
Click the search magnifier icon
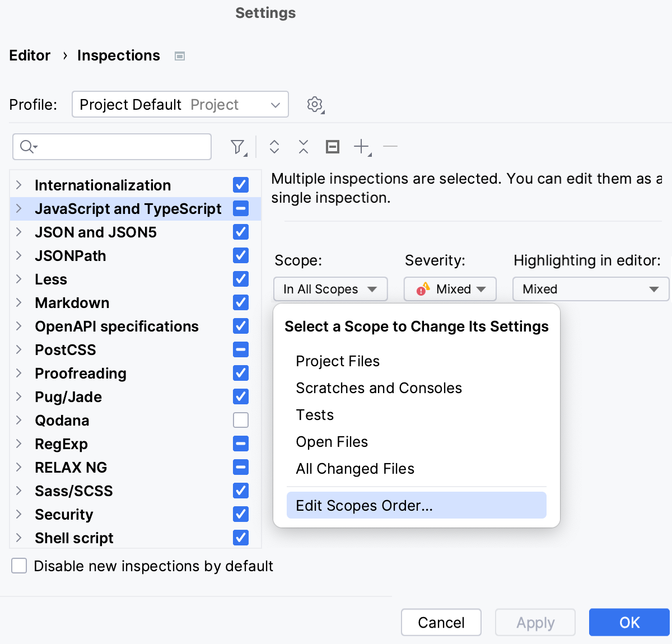pyautogui.click(x=27, y=147)
